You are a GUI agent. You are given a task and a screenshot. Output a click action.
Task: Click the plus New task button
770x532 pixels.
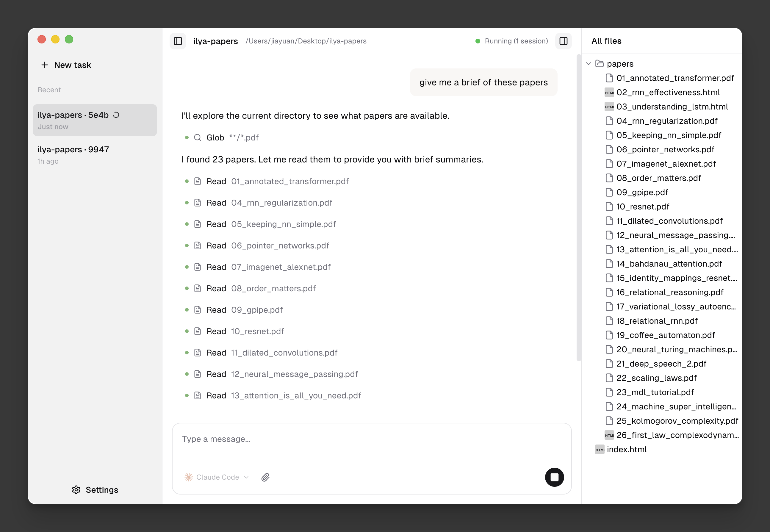coord(66,65)
